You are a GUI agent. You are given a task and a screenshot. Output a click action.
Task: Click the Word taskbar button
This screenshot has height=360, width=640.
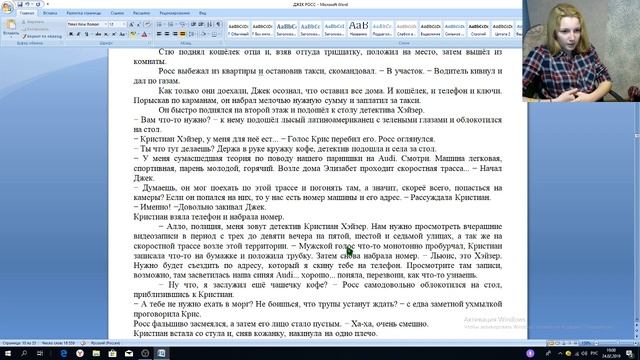[162, 353]
